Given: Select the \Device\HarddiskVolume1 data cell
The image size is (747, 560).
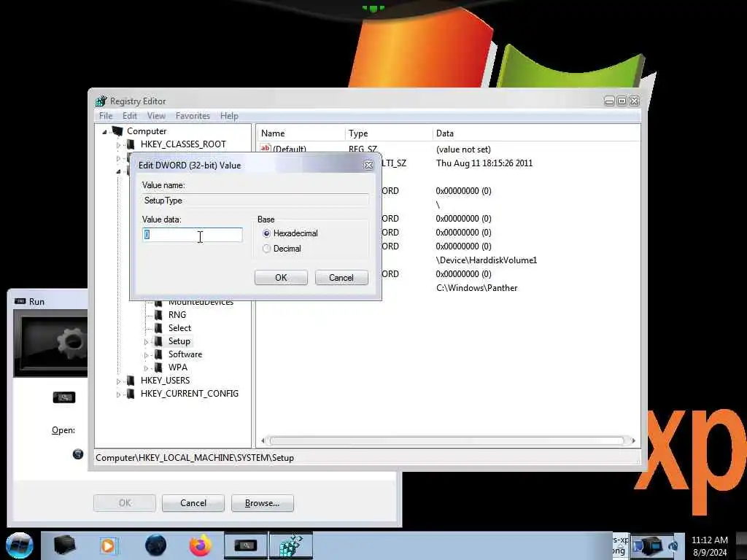Looking at the screenshot, I should click(487, 260).
